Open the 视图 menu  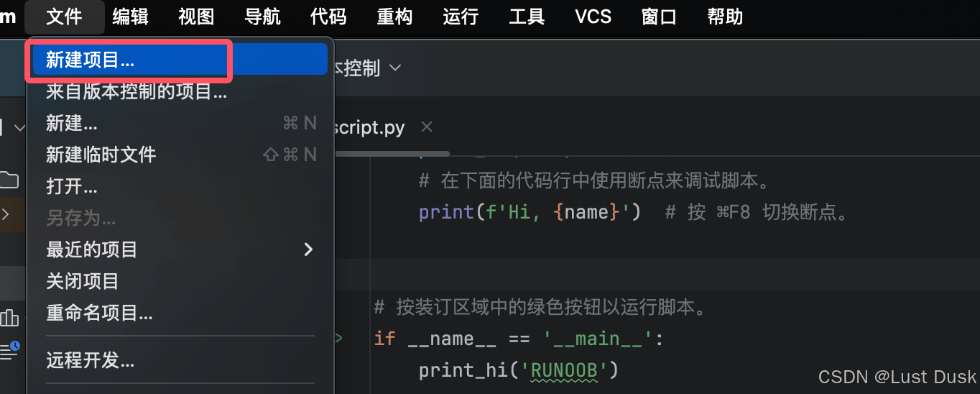(x=196, y=17)
